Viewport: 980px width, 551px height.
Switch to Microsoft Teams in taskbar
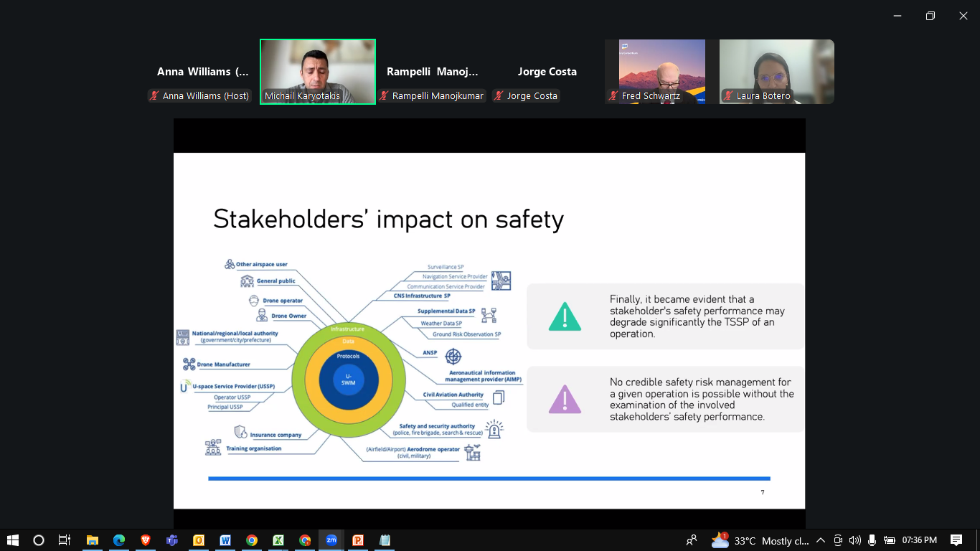[x=171, y=540]
